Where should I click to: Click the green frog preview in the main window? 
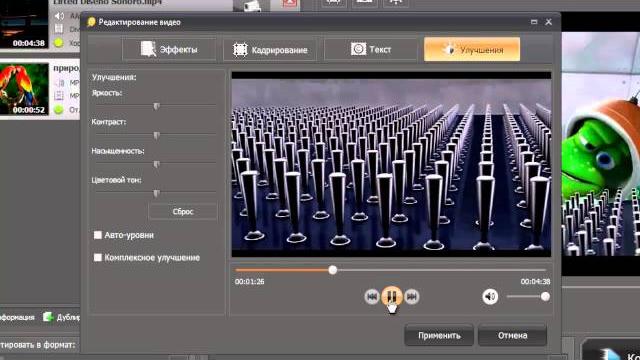click(x=601, y=144)
